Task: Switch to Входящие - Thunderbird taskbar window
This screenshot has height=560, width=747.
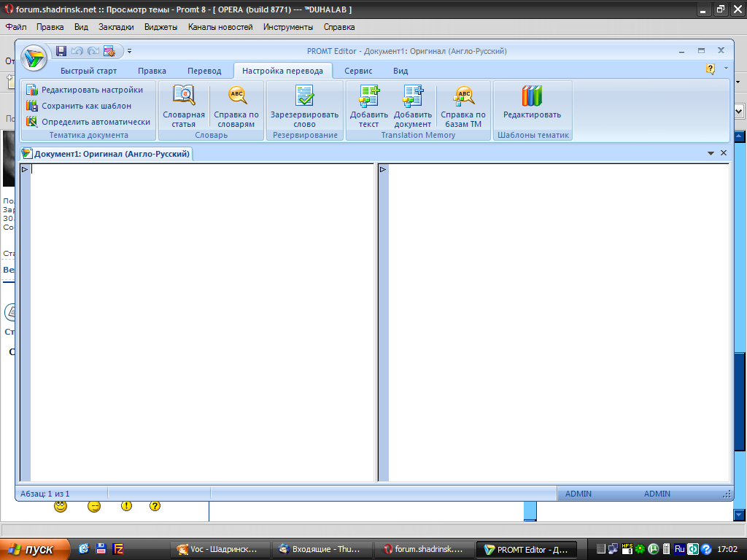Action: coord(322,550)
